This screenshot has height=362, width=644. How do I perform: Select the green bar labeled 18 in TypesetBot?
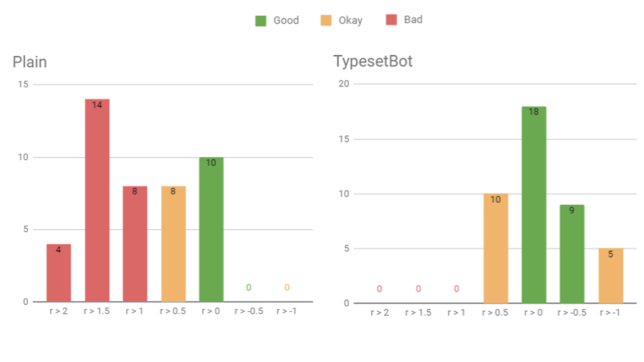[534, 205]
